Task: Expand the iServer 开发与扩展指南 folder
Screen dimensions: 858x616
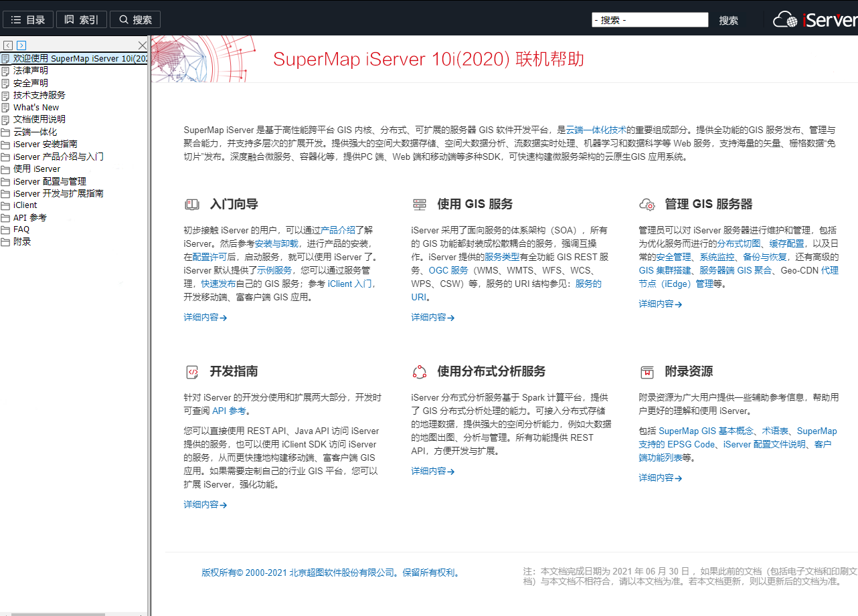Action: pyautogui.click(x=58, y=193)
